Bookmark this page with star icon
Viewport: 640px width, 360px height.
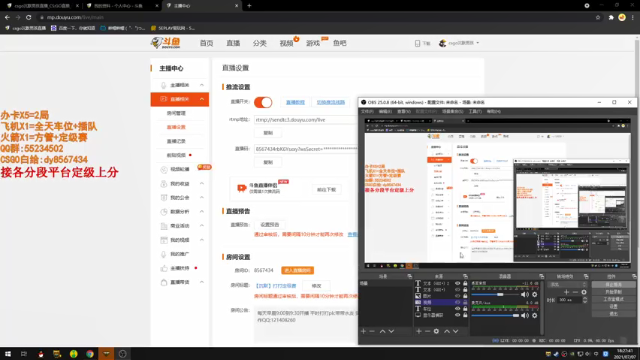(x=598, y=17)
